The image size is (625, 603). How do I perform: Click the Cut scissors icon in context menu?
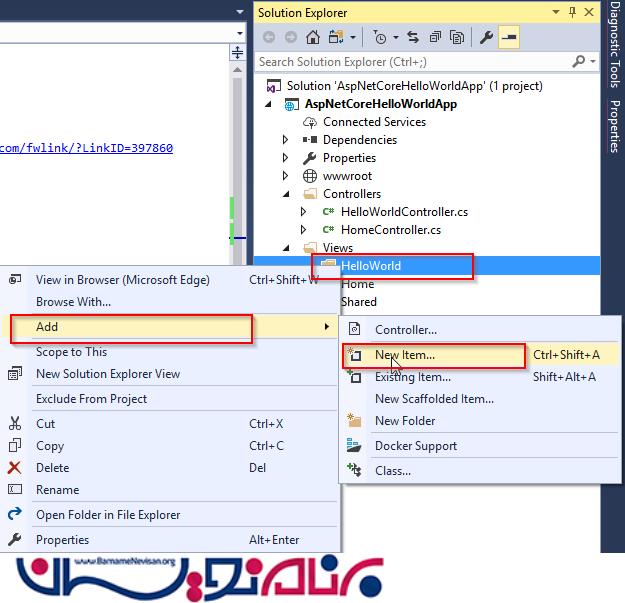15,423
